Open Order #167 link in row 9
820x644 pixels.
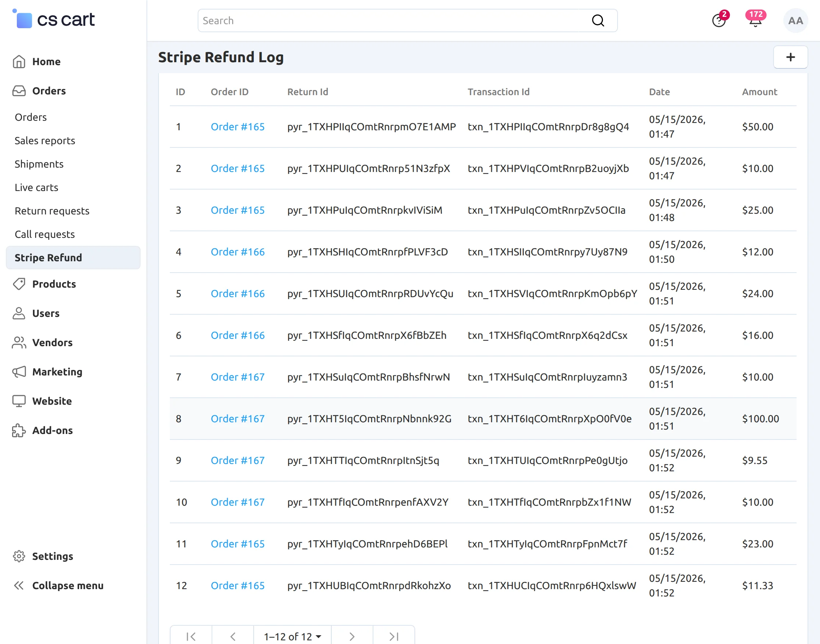click(238, 461)
